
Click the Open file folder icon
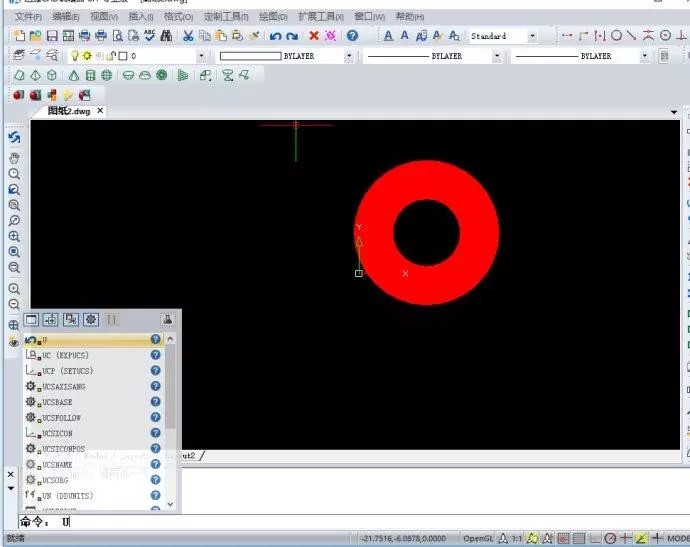pos(35,36)
